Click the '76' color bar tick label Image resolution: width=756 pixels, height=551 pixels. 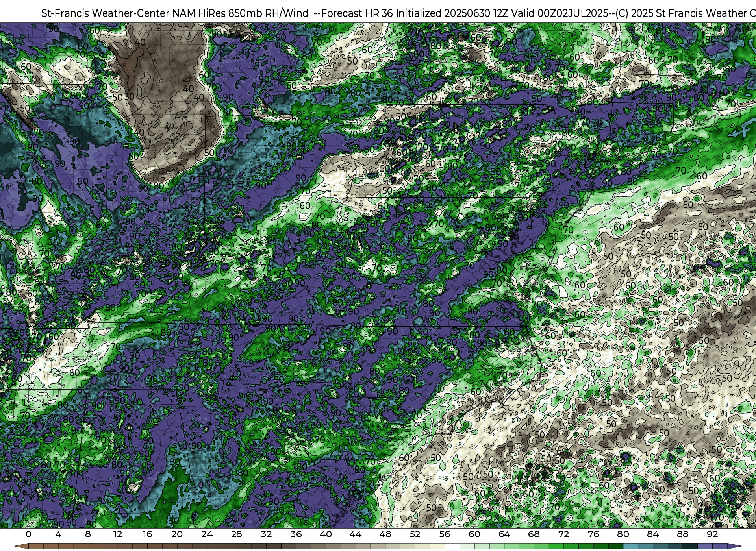(593, 534)
